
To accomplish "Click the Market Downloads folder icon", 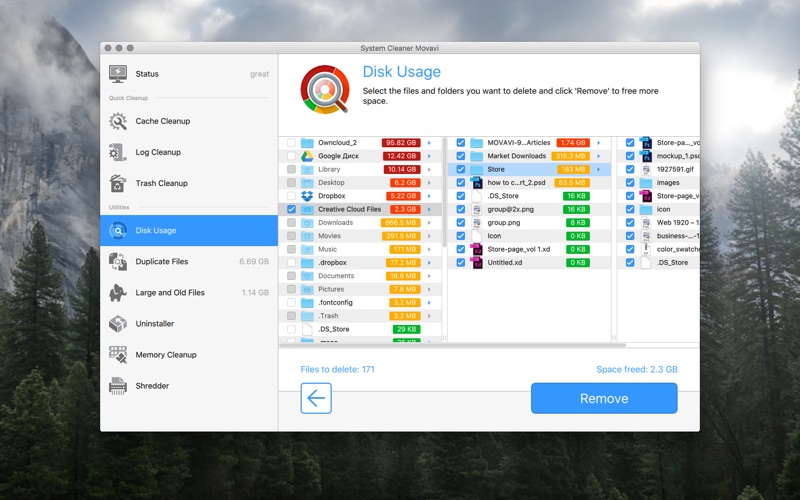I will pos(477,156).
